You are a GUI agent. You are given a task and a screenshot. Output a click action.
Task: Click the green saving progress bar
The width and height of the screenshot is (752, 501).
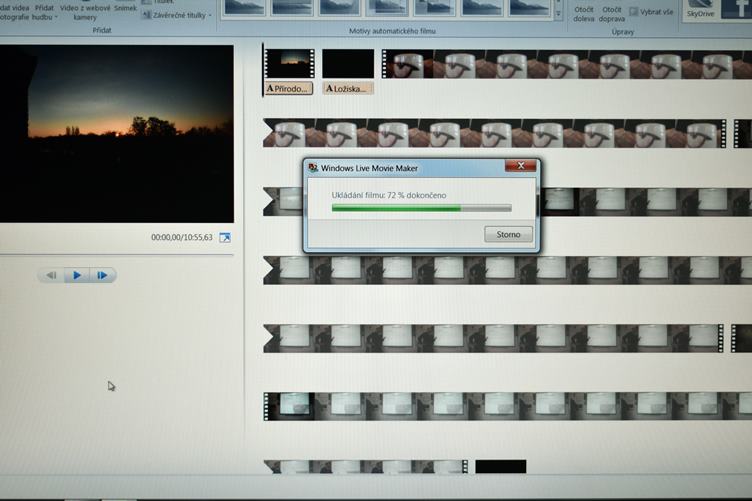pyautogui.click(x=422, y=208)
